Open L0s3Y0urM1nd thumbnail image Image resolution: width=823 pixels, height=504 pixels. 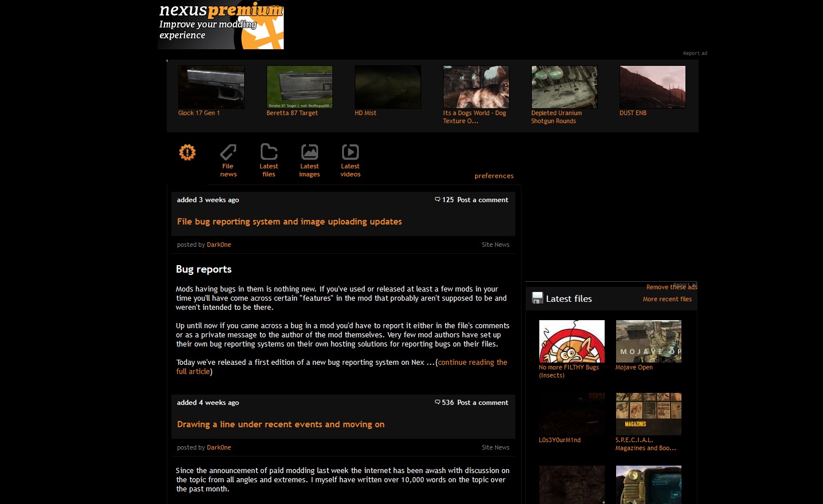click(572, 414)
